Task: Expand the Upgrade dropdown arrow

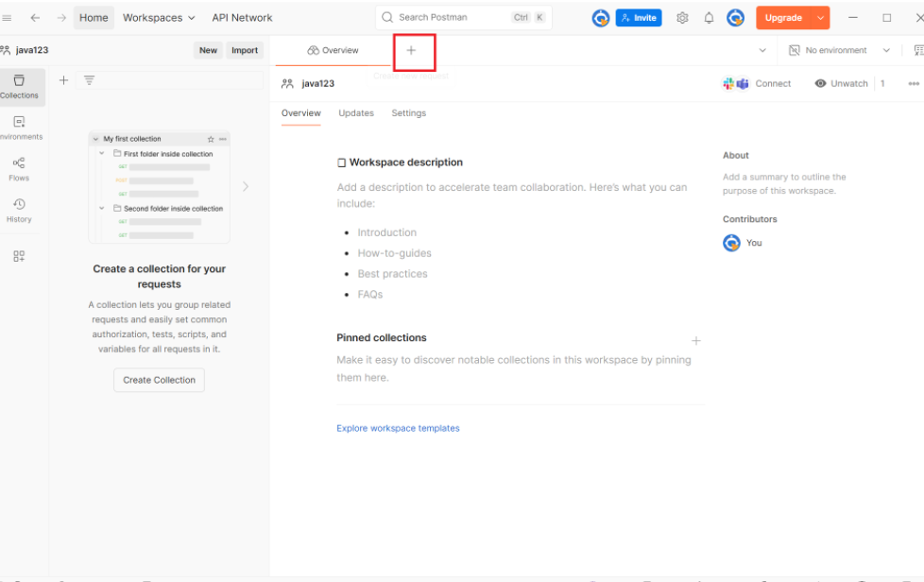Action: 820,18
